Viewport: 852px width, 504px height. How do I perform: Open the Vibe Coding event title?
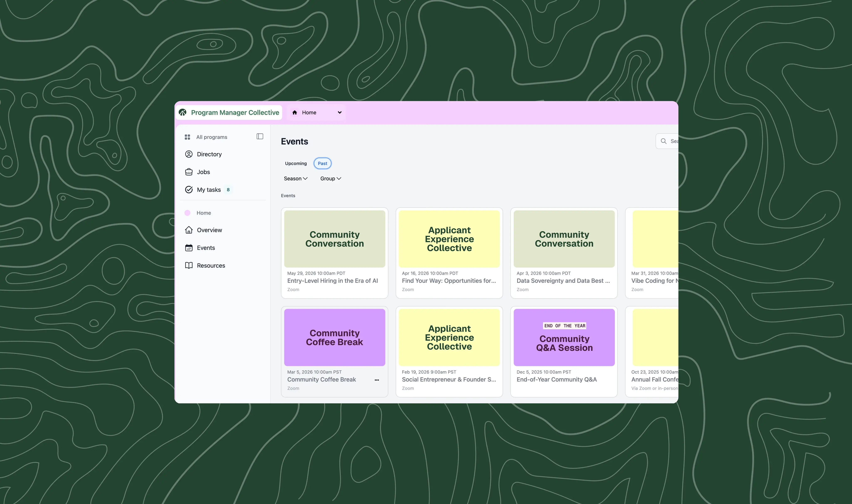(655, 280)
